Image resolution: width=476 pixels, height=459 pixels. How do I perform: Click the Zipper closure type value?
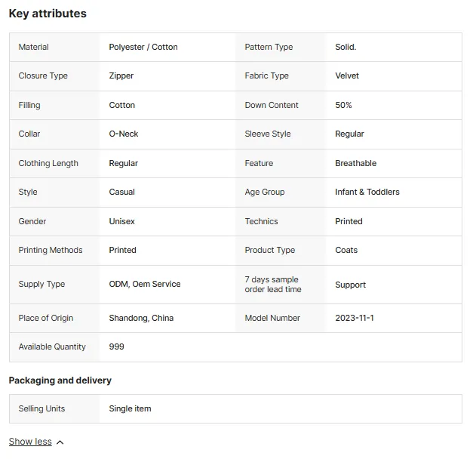pos(121,76)
